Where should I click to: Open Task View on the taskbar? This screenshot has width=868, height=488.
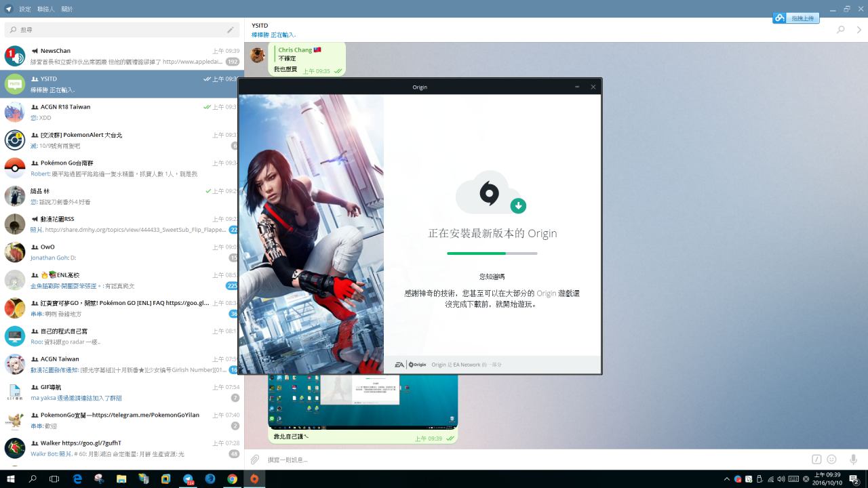tap(54, 479)
